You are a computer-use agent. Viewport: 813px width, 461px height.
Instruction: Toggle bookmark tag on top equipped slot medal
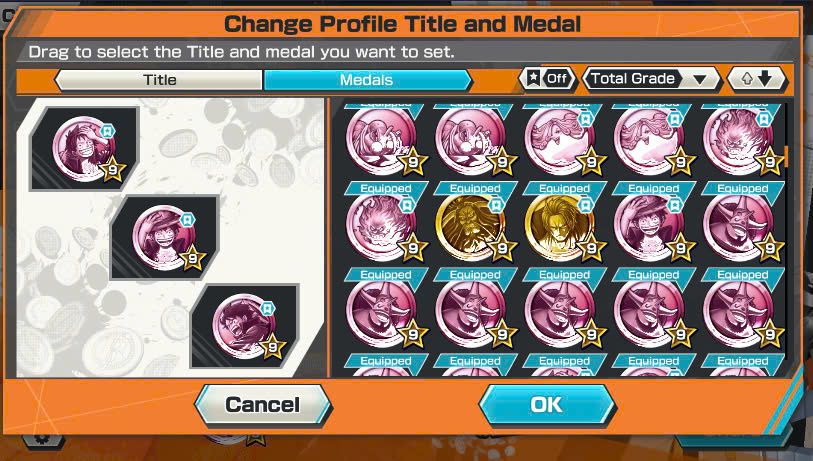tap(107, 131)
